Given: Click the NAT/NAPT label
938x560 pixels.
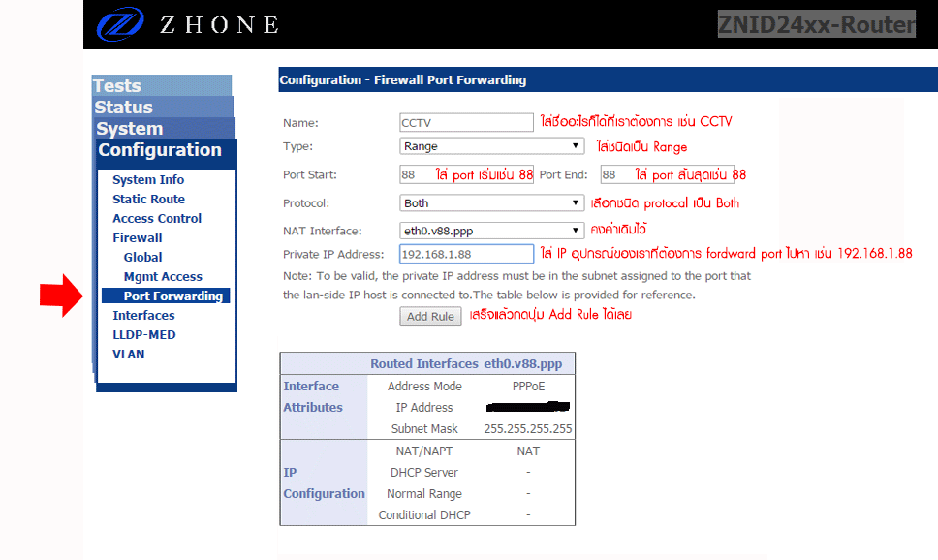Looking at the screenshot, I should coord(424,451).
